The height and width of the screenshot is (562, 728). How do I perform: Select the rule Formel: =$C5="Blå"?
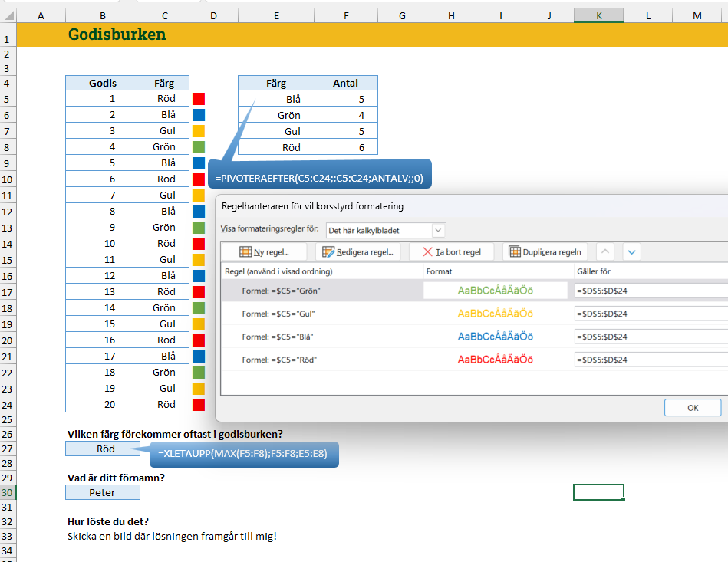278,337
